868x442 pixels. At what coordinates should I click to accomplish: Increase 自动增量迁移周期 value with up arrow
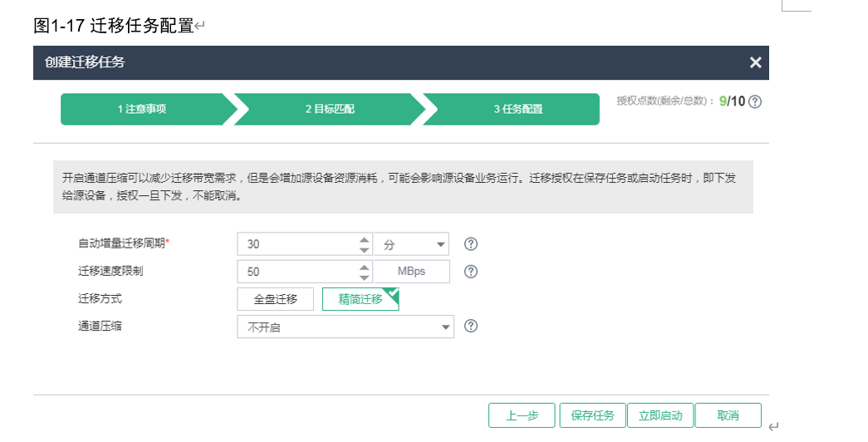pos(364,240)
